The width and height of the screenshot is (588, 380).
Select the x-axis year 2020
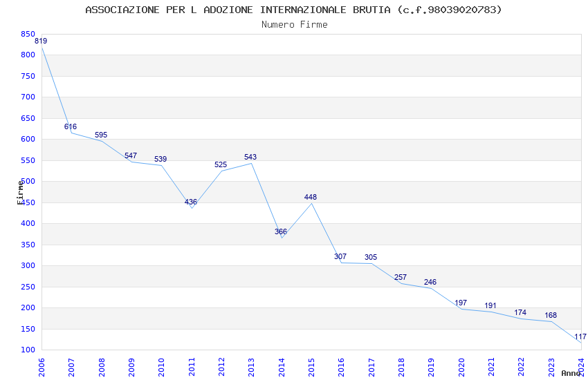click(x=461, y=367)
